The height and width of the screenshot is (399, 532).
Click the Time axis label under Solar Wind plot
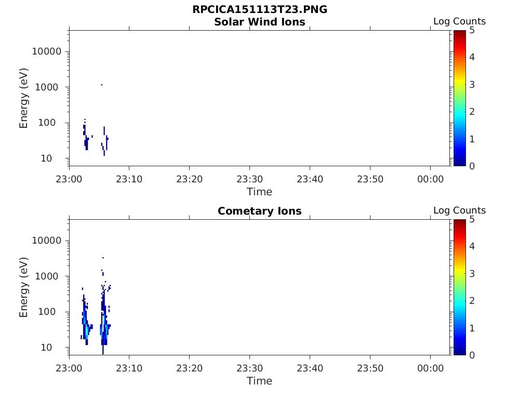pos(260,192)
